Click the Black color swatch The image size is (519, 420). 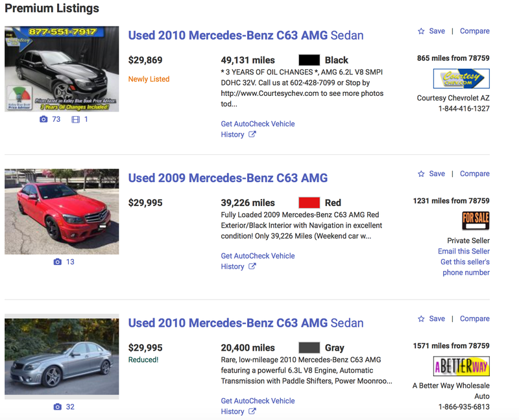tap(309, 60)
